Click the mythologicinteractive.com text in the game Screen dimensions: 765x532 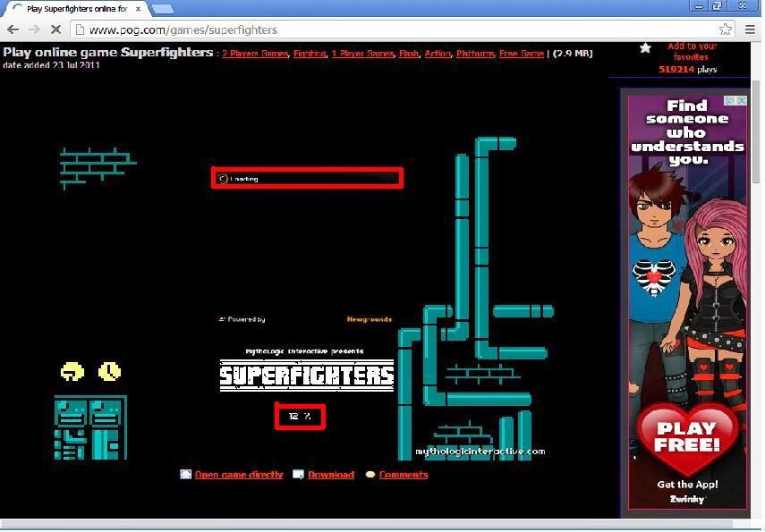point(480,451)
